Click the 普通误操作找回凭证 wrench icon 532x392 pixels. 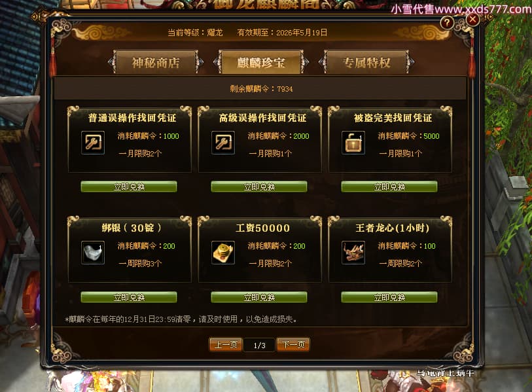click(x=93, y=143)
